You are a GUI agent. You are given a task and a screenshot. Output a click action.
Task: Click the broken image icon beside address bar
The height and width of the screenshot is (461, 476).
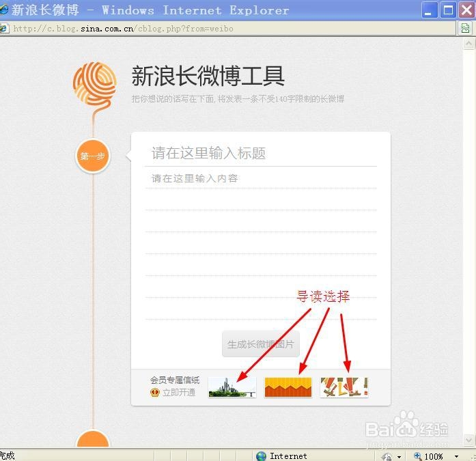[x=465, y=29]
